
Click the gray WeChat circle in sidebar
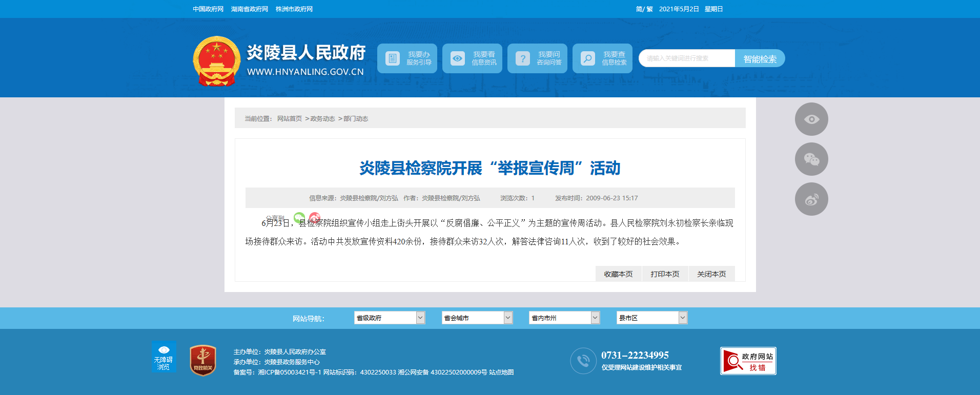811,159
